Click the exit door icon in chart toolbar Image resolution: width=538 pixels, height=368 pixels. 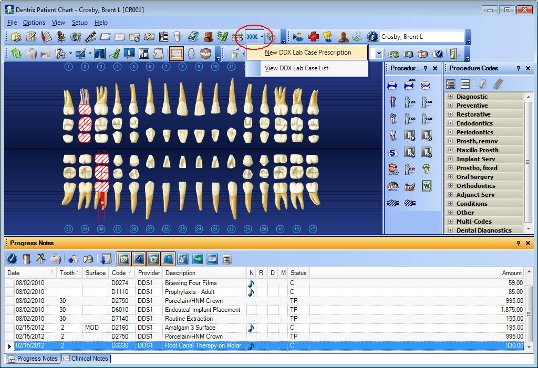[x=453, y=54]
